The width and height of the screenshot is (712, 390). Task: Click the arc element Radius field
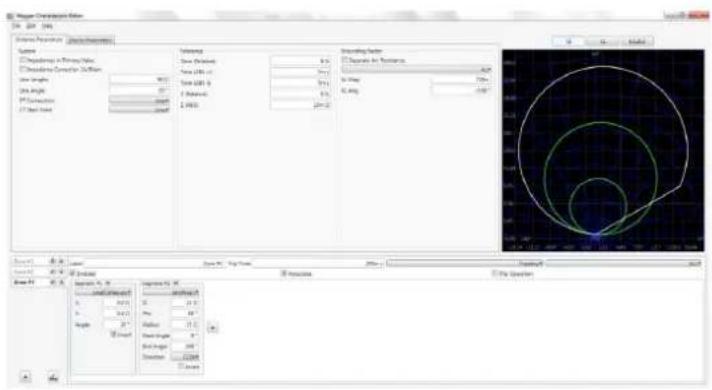[x=185, y=325]
